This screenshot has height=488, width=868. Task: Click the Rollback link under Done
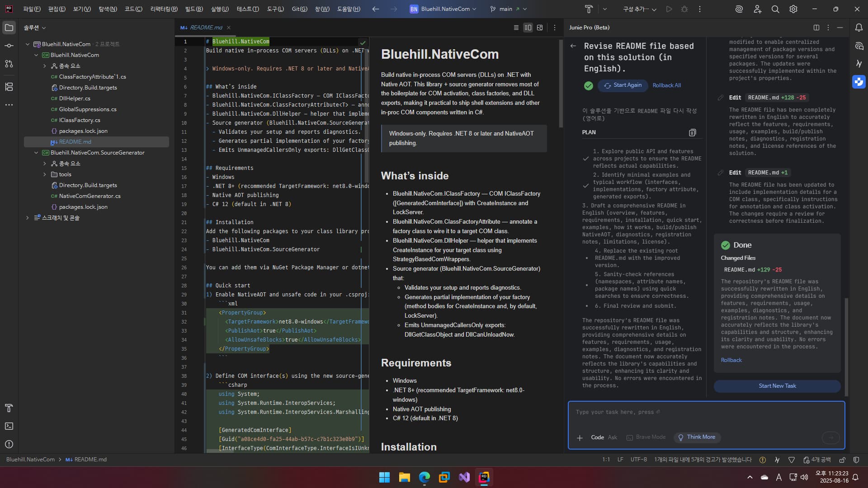[x=731, y=360]
